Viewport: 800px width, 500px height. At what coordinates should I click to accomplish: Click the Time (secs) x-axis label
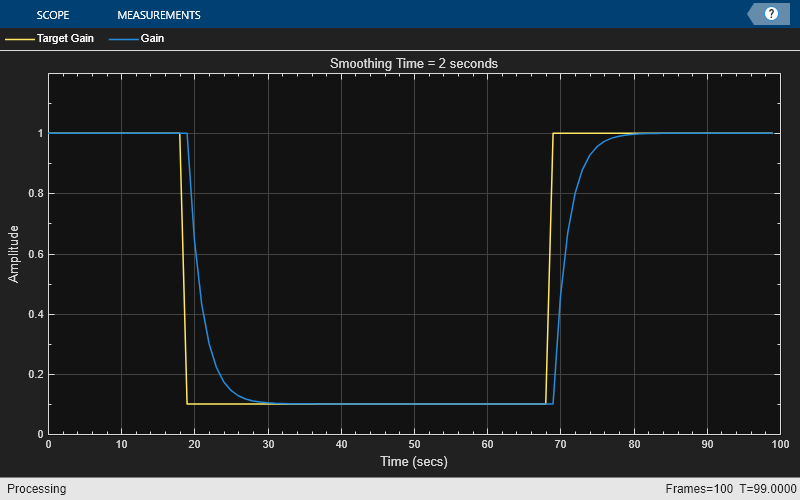414,461
